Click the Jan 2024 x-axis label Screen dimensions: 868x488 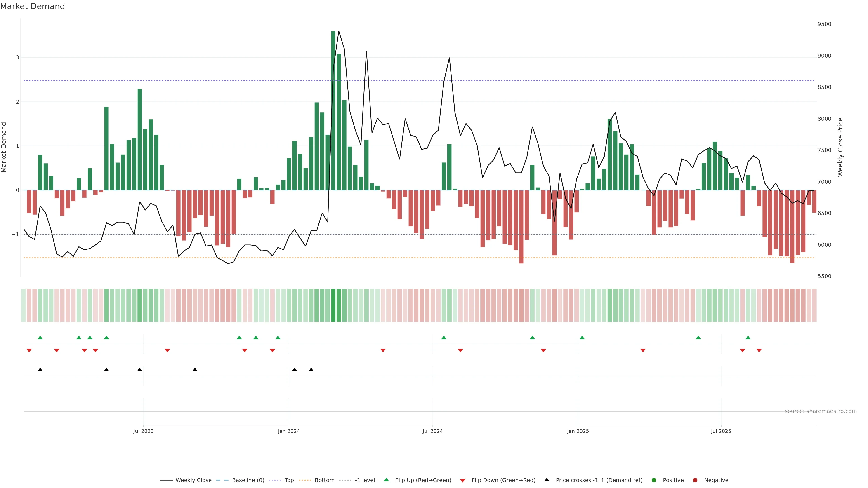pyautogui.click(x=289, y=431)
